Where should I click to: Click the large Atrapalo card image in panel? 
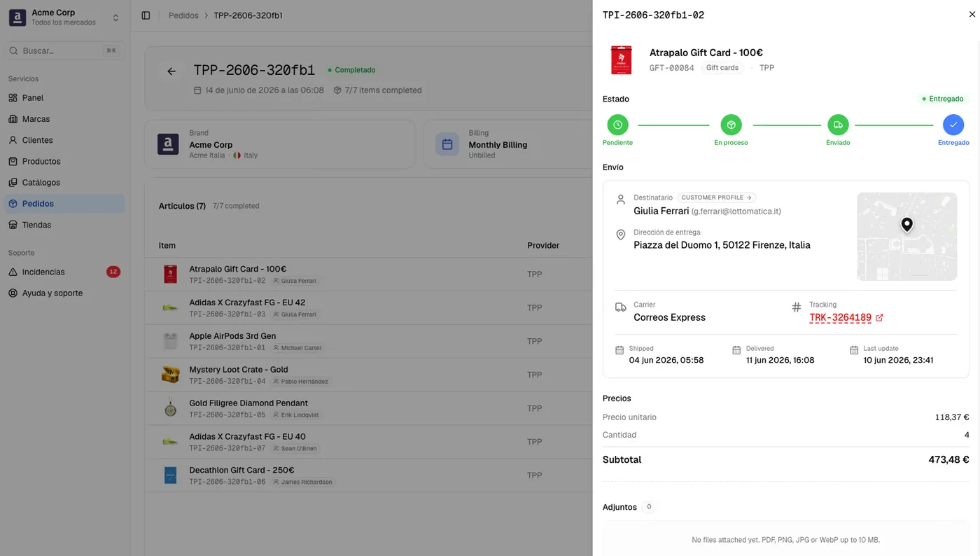(621, 60)
